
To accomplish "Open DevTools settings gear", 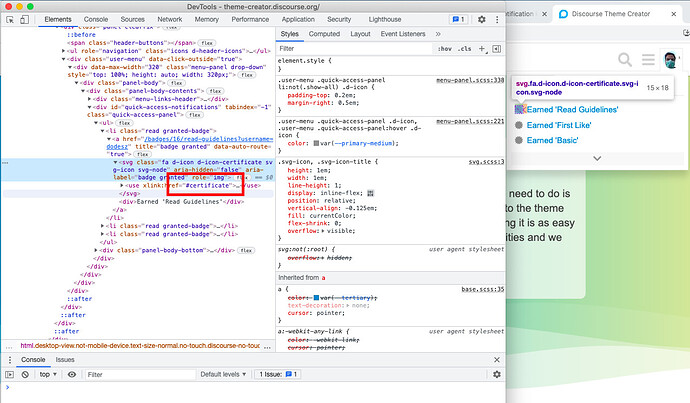I will pyautogui.click(x=482, y=19).
